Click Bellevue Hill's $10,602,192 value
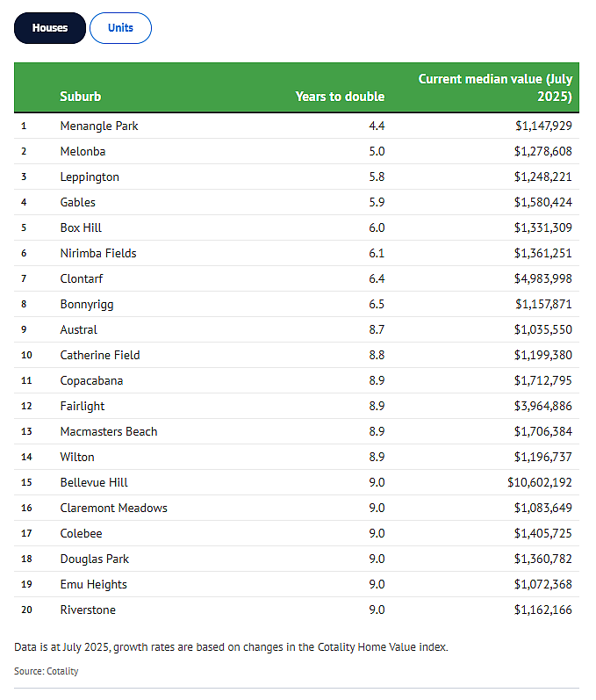The width and height of the screenshot is (596, 700). pos(540,482)
